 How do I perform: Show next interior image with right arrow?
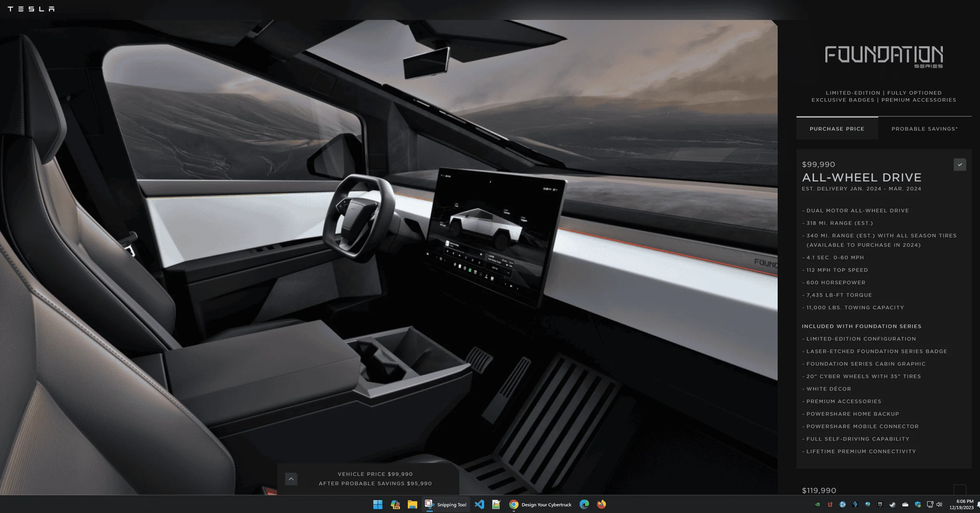click(744, 257)
